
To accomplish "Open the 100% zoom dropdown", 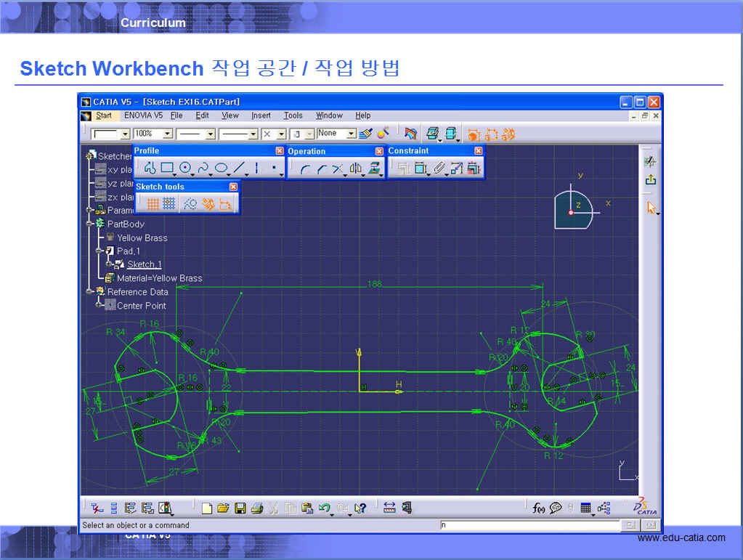I will tap(168, 134).
